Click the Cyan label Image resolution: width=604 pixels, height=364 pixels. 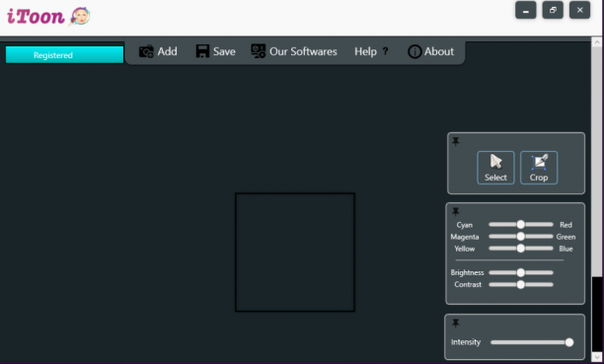click(464, 225)
